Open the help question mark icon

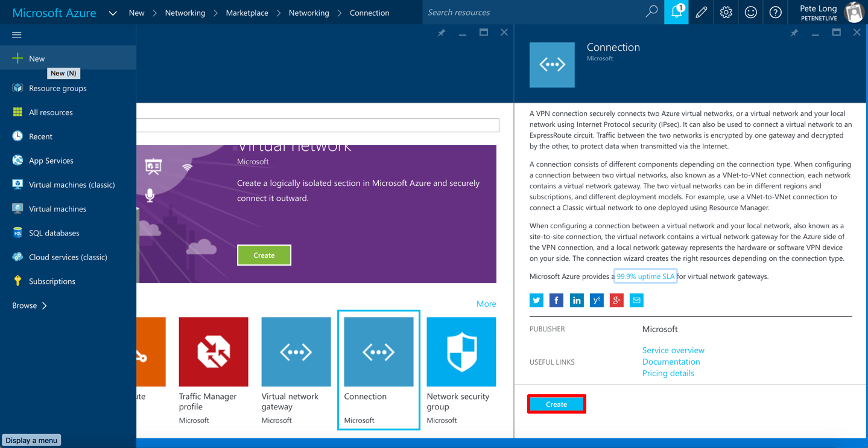(775, 12)
